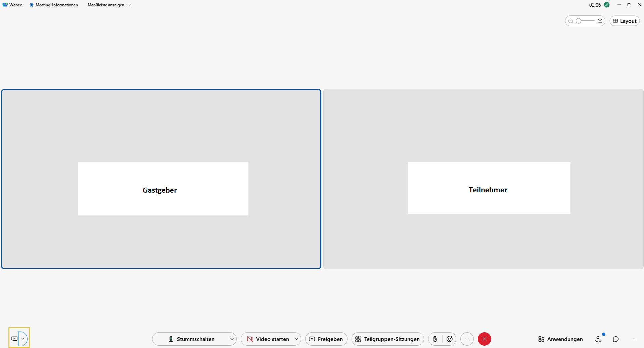Open more options in center toolbar

(467, 339)
